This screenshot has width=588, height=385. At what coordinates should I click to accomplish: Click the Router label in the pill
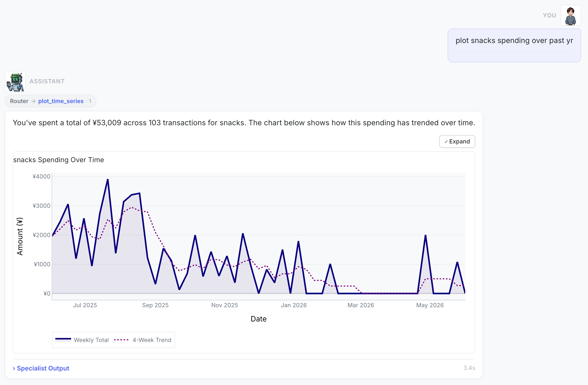click(x=19, y=101)
